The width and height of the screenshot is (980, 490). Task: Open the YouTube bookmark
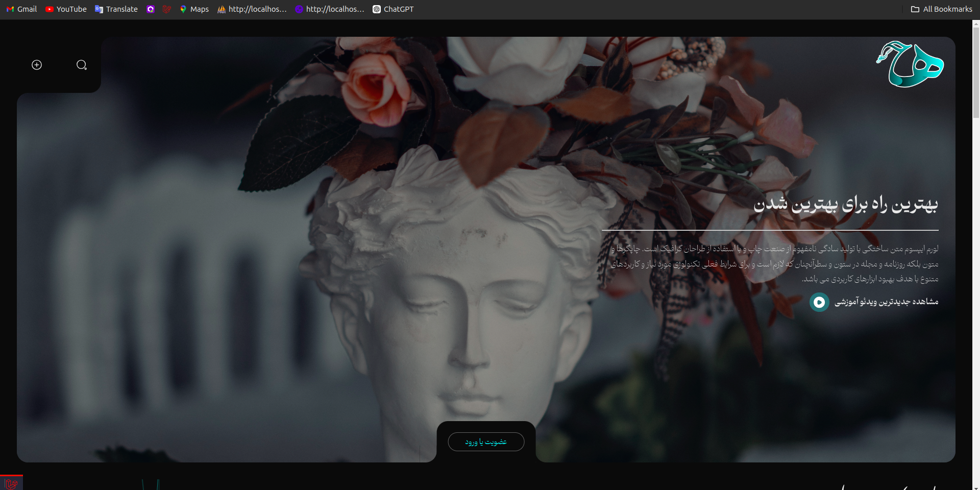point(66,9)
